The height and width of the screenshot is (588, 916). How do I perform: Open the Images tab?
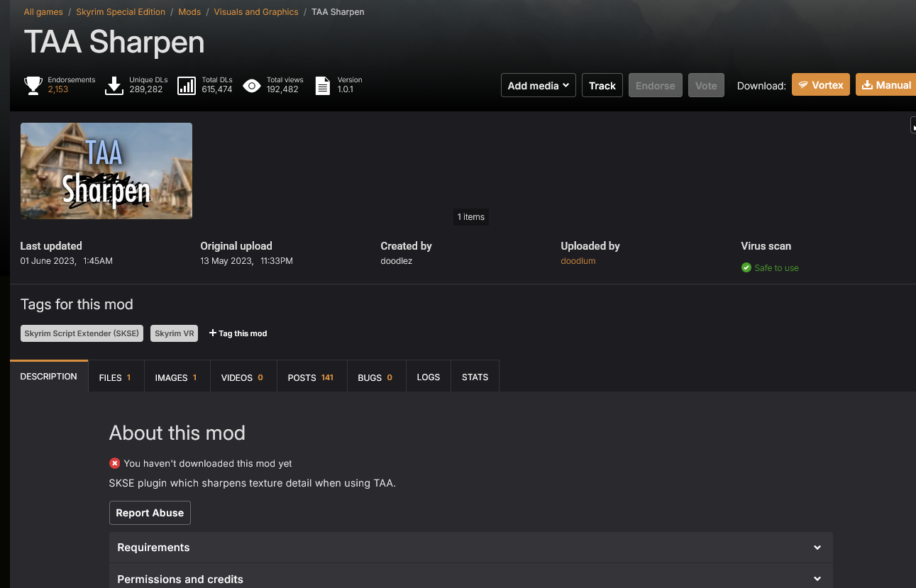[176, 377]
